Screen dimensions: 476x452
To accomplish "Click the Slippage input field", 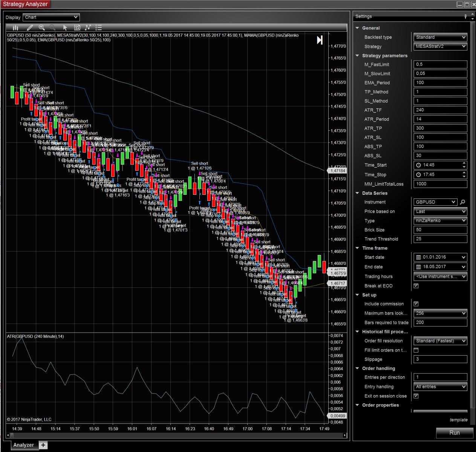I will click(440, 359).
